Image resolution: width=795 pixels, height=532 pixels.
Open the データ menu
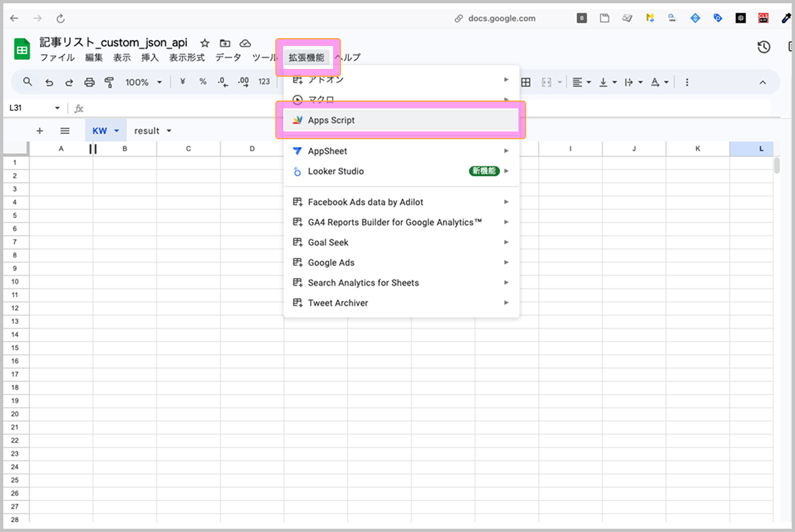(228, 57)
